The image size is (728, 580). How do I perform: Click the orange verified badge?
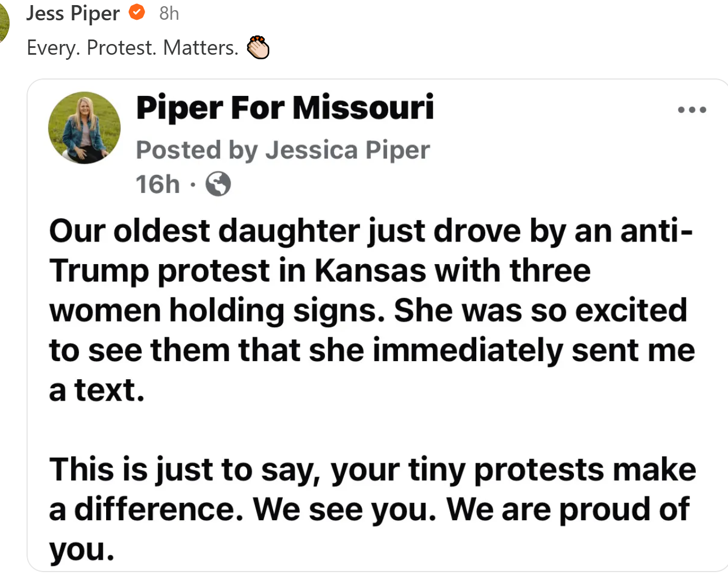tap(137, 12)
